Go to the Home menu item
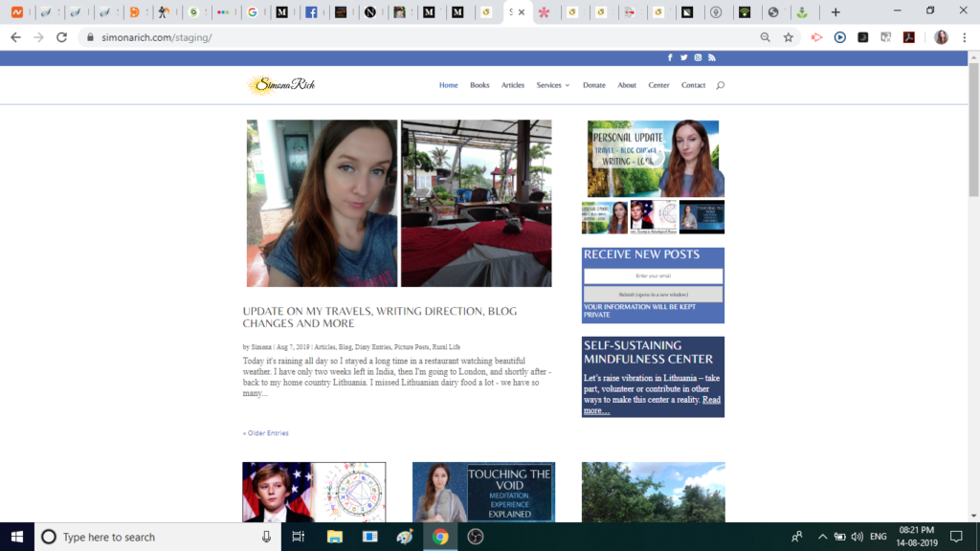 pos(448,85)
